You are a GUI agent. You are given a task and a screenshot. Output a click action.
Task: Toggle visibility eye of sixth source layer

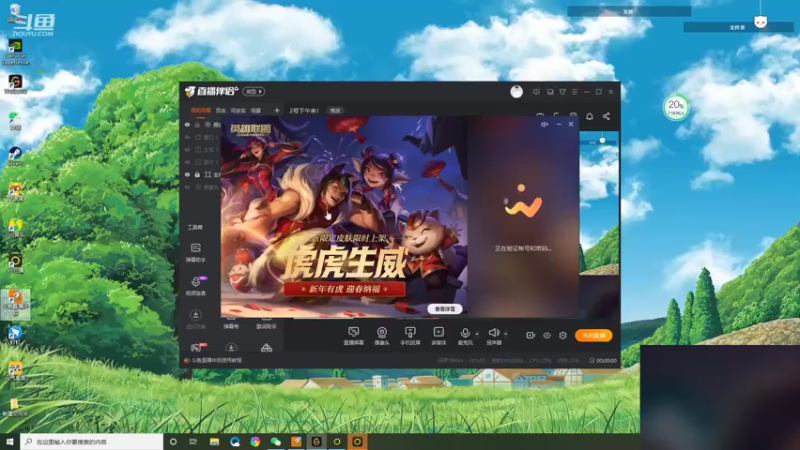pos(187,187)
